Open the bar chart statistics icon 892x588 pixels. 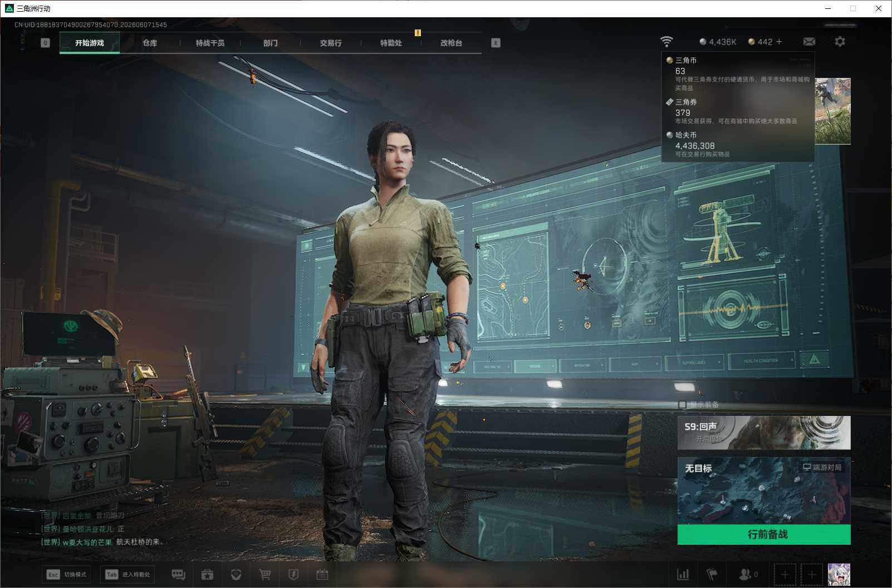pyautogui.click(x=683, y=574)
